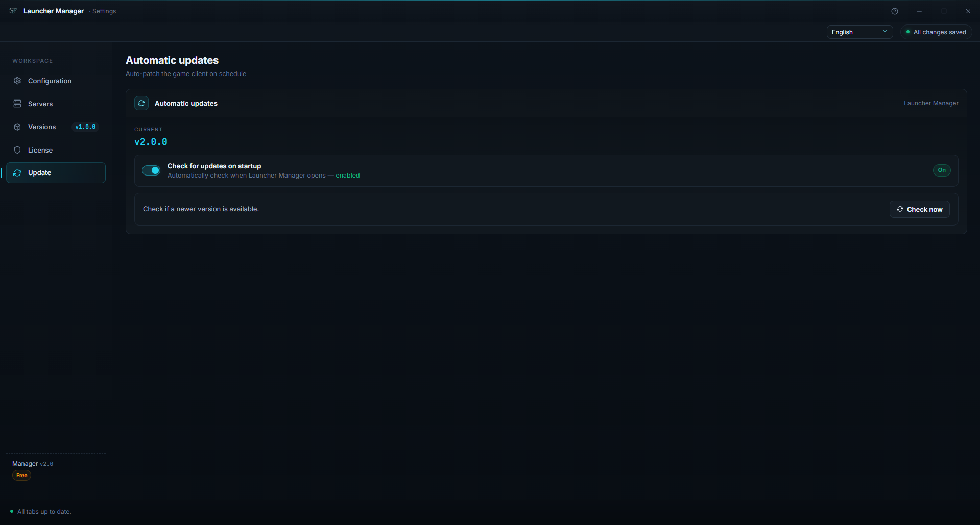Viewport: 980px width, 525px height.
Task: Click Check if a newer version text
Action: click(x=201, y=209)
